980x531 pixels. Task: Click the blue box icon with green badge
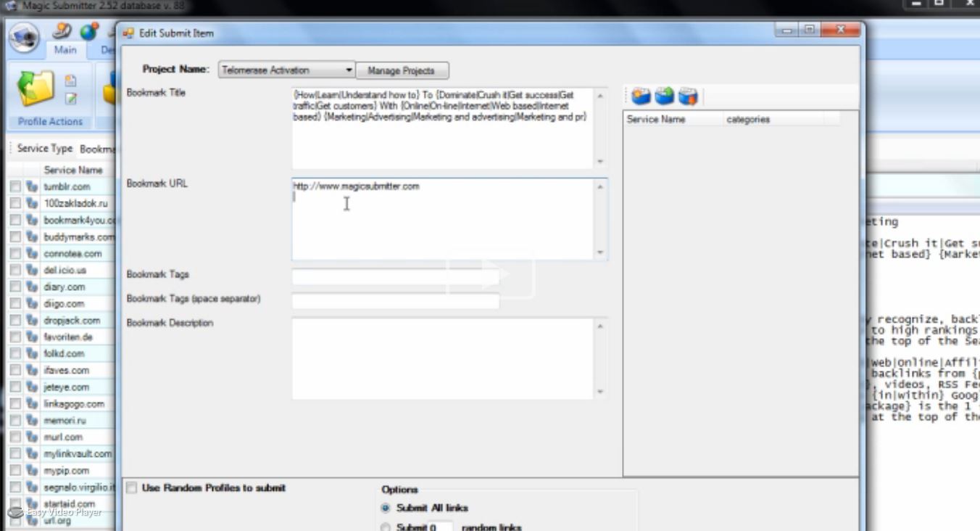coord(664,96)
